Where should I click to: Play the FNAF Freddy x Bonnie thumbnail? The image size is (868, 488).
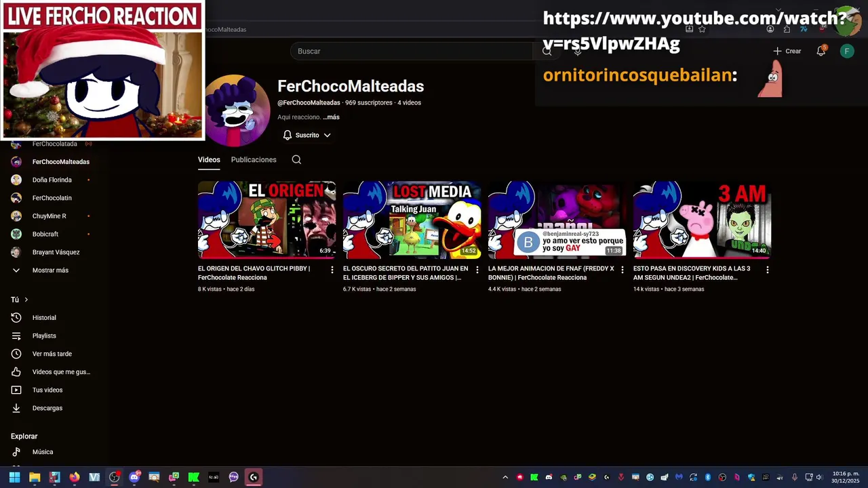[557, 220]
